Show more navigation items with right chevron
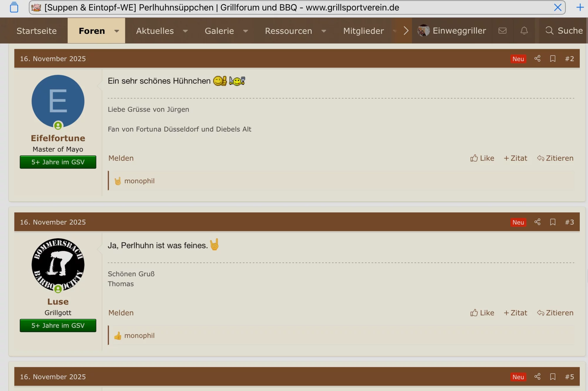This screenshot has height=391, width=588. [406, 31]
